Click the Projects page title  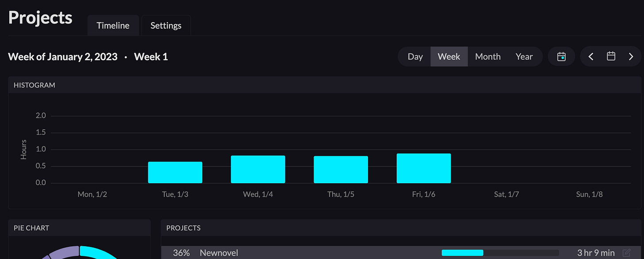pyautogui.click(x=40, y=18)
